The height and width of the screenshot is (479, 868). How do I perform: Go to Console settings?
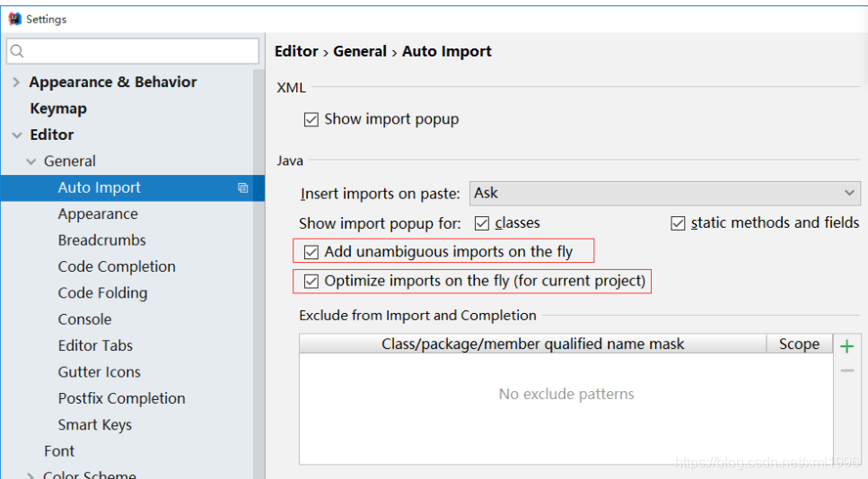pyautogui.click(x=84, y=319)
